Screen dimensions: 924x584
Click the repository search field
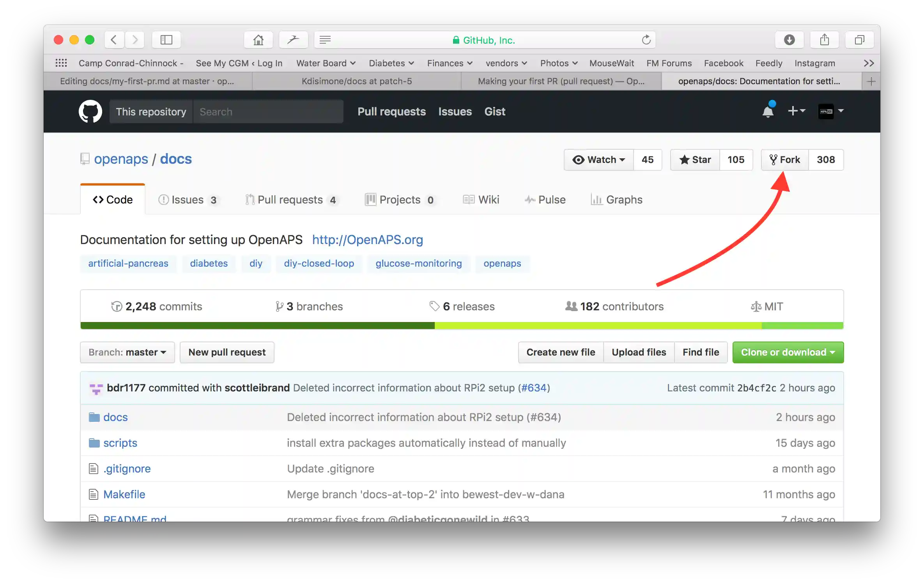[268, 111]
